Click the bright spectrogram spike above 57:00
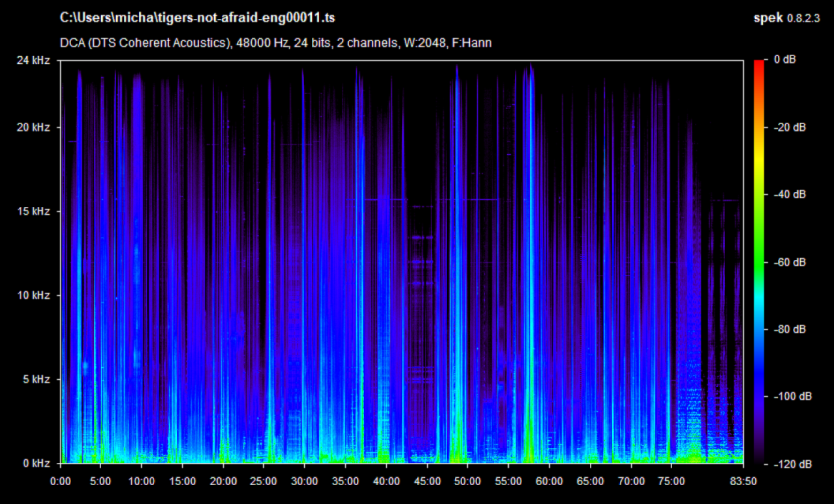 tap(528, 265)
